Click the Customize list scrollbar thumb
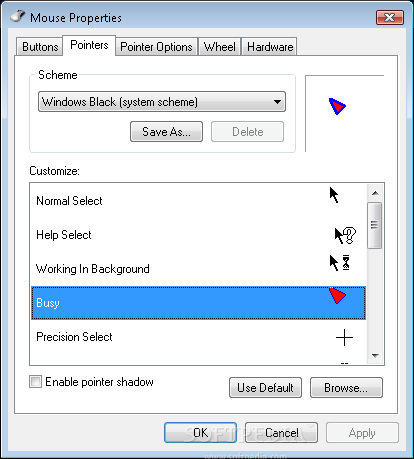Screen dimensions: 414x459 (375, 225)
